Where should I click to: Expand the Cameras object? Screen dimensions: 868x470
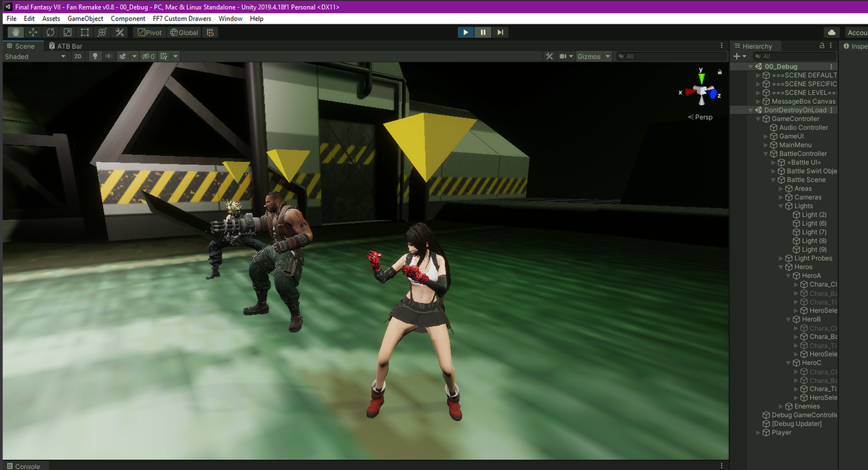781,197
